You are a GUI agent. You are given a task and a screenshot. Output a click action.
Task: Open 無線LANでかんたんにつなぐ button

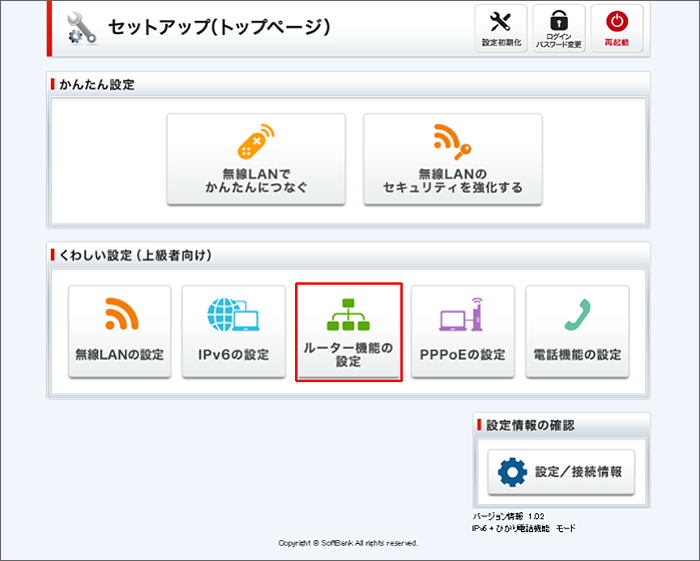[x=256, y=159]
